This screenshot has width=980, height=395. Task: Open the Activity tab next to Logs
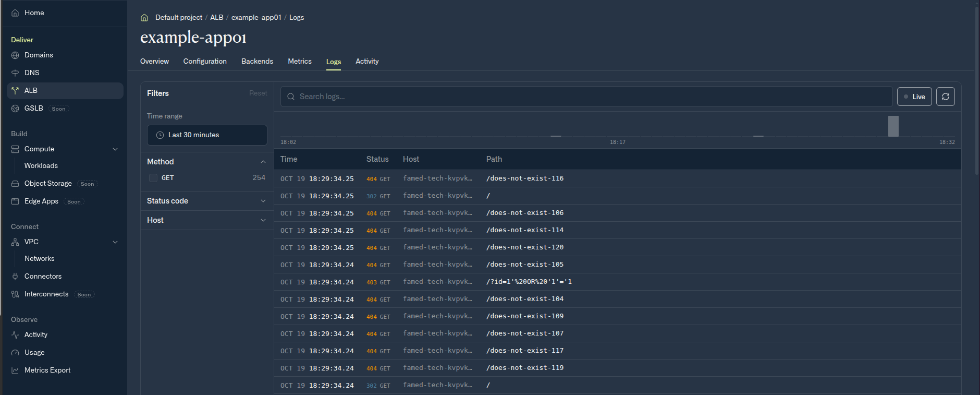pyautogui.click(x=367, y=62)
